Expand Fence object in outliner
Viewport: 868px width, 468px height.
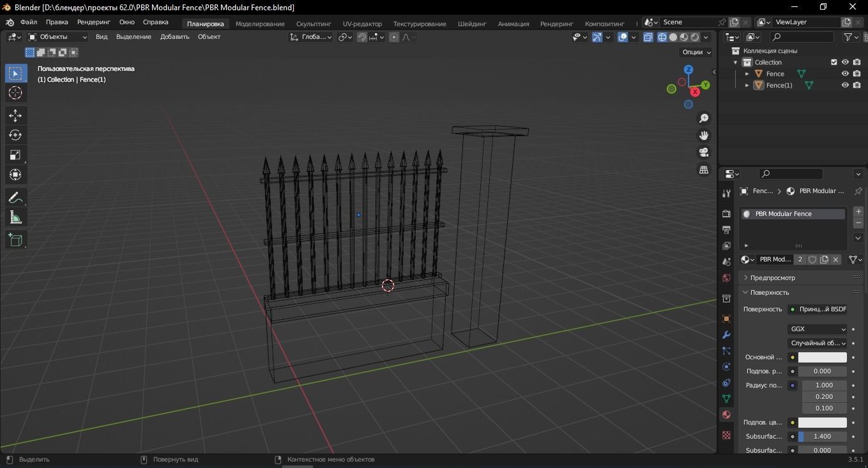pos(747,74)
